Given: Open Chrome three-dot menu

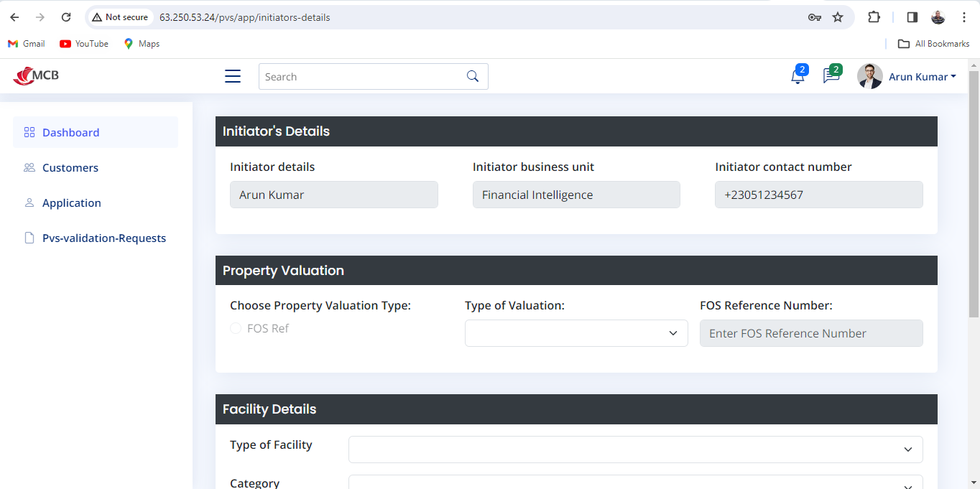Looking at the screenshot, I should click(x=964, y=17).
